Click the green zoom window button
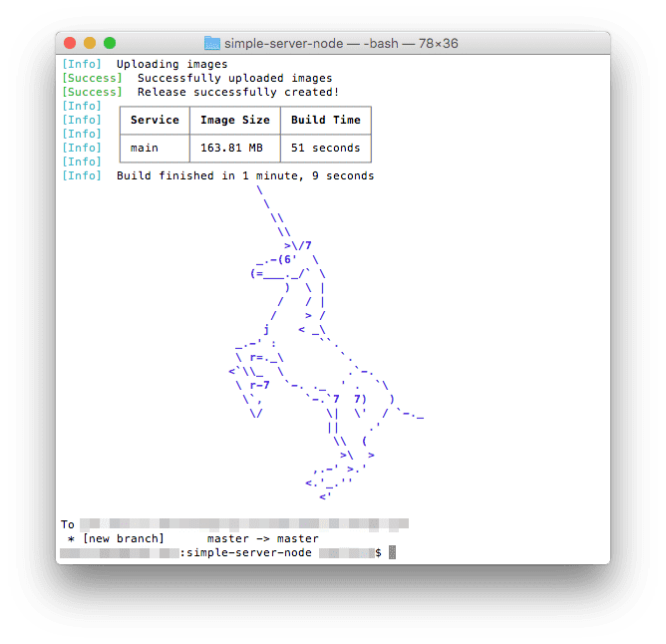Image resolution: width=666 pixels, height=644 pixels. click(x=110, y=43)
